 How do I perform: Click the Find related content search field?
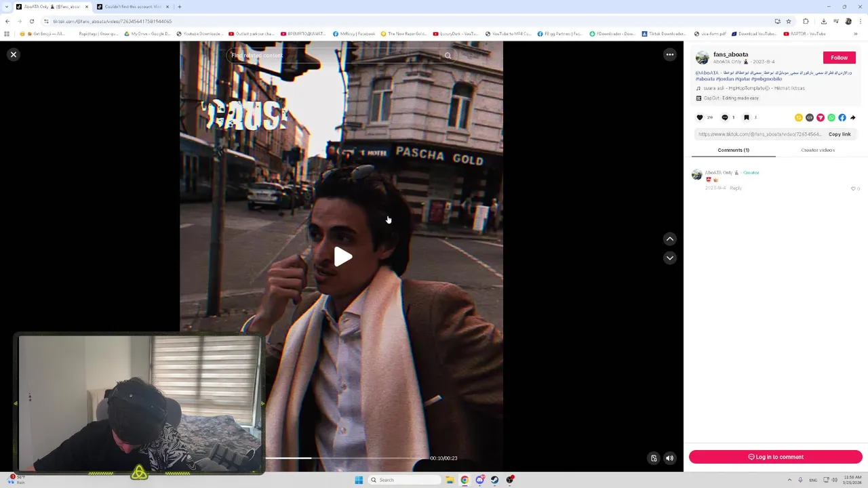336,56
